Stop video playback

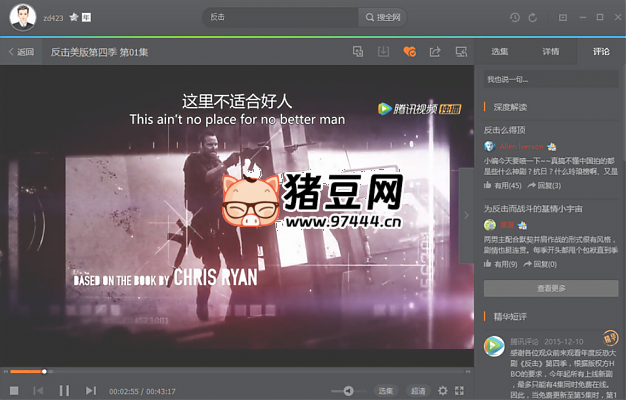click(x=14, y=390)
